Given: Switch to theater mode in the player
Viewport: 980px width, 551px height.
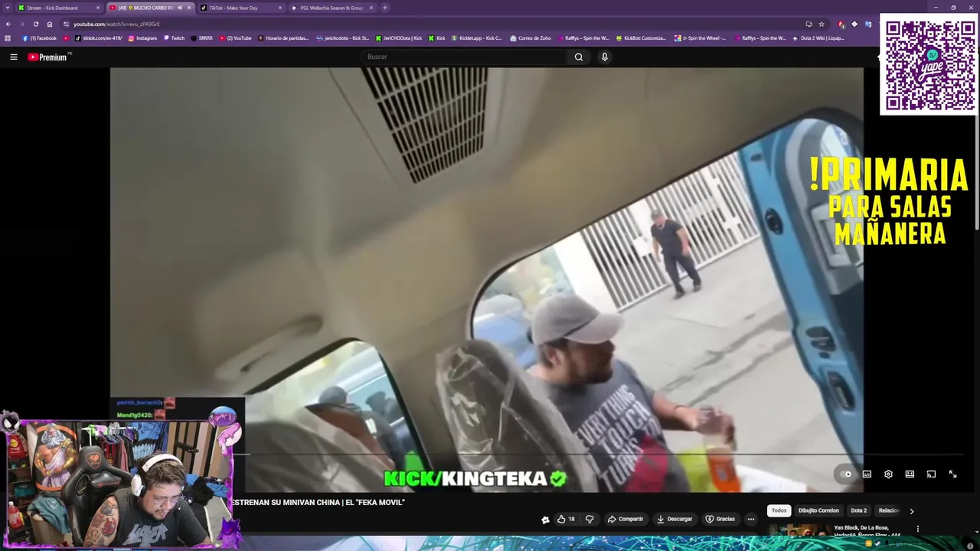Looking at the screenshot, I should 910,474.
